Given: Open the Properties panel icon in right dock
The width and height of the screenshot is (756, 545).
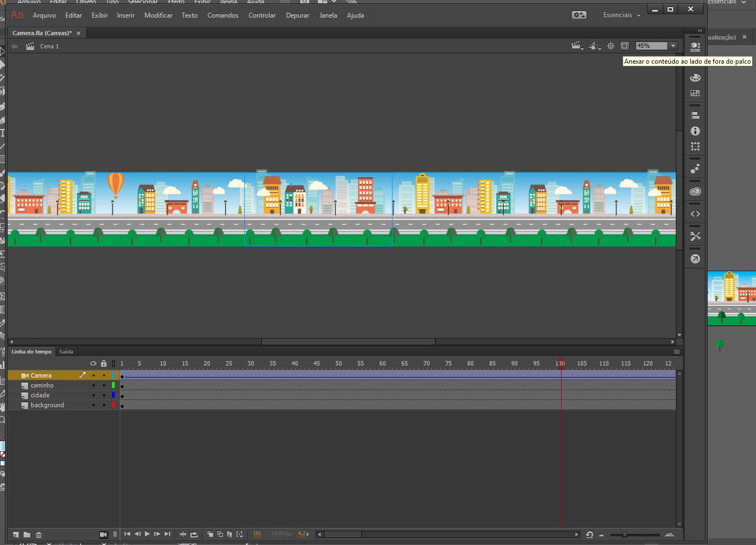Looking at the screenshot, I should 695,47.
